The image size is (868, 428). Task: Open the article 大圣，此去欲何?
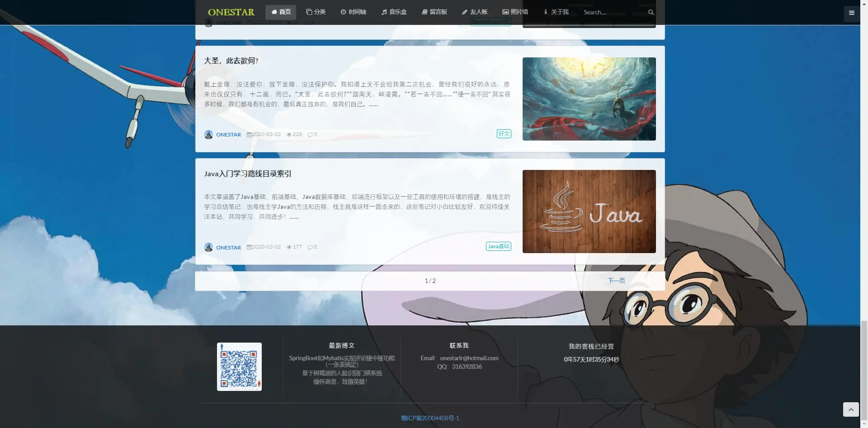click(231, 61)
